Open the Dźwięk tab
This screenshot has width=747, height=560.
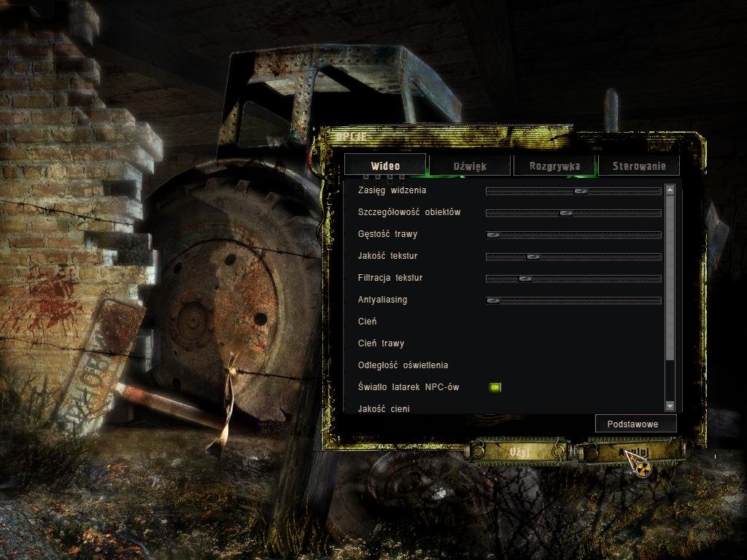(x=470, y=166)
